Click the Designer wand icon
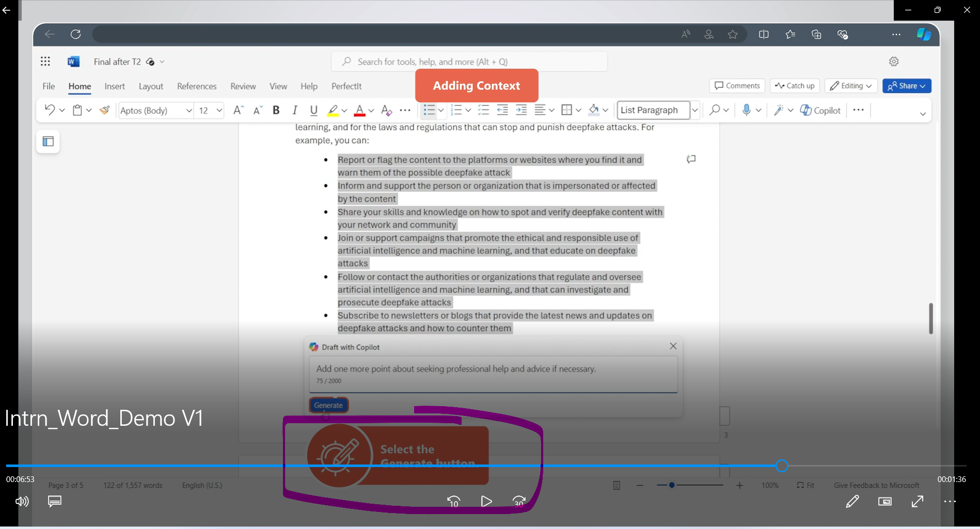This screenshot has height=529, width=980. tap(779, 110)
